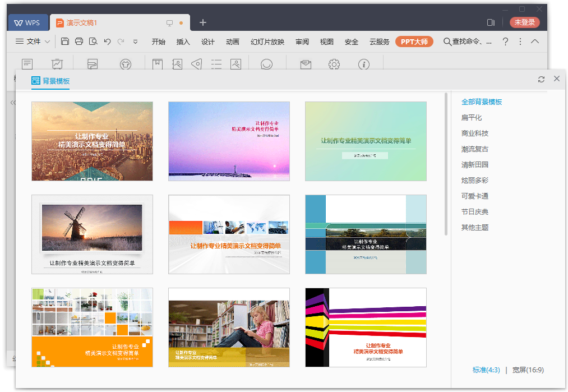Expand the 文件 menu dropdown arrow
The height and width of the screenshot is (392, 568).
[48, 41]
